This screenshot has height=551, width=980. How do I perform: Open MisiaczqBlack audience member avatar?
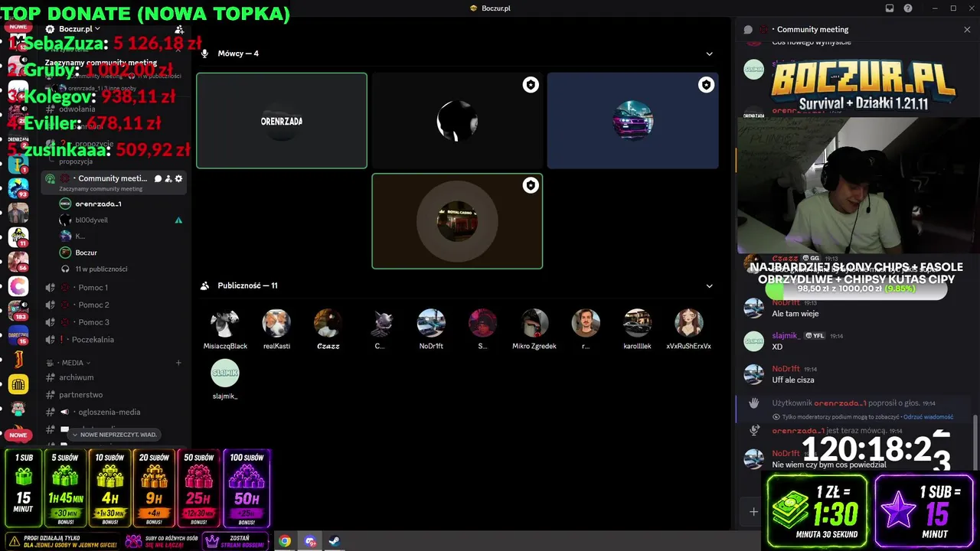[225, 324]
